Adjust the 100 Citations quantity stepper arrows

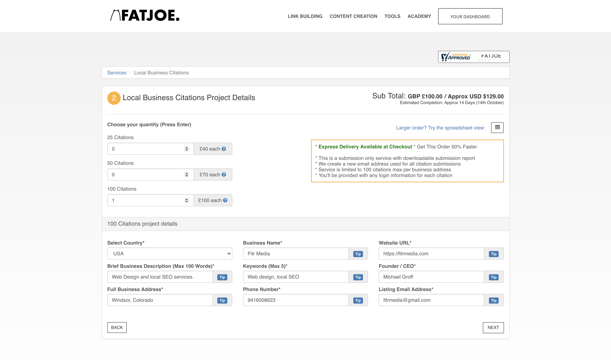tap(186, 200)
